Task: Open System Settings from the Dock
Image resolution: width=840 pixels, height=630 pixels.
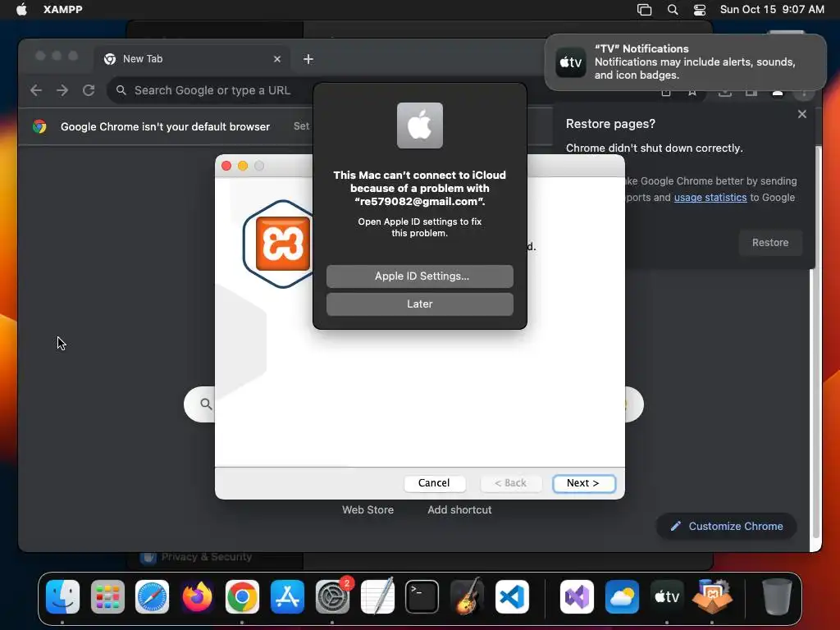Action: (x=332, y=597)
